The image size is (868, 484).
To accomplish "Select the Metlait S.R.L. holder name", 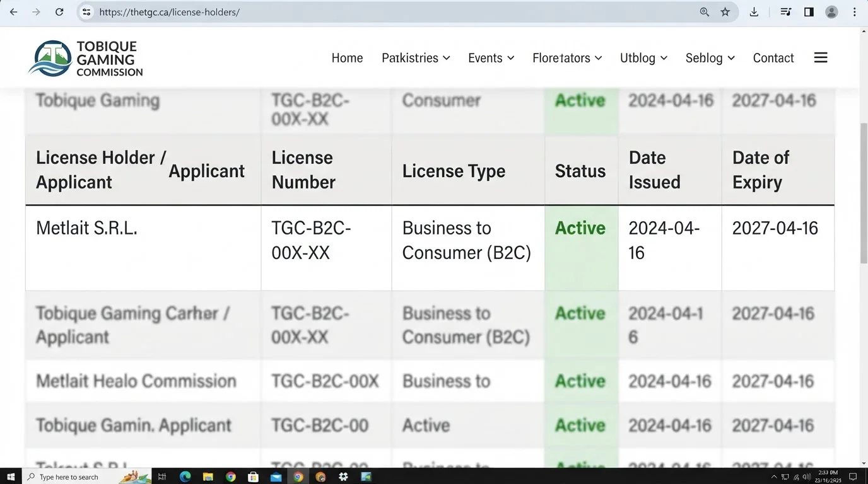I will pos(86,228).
